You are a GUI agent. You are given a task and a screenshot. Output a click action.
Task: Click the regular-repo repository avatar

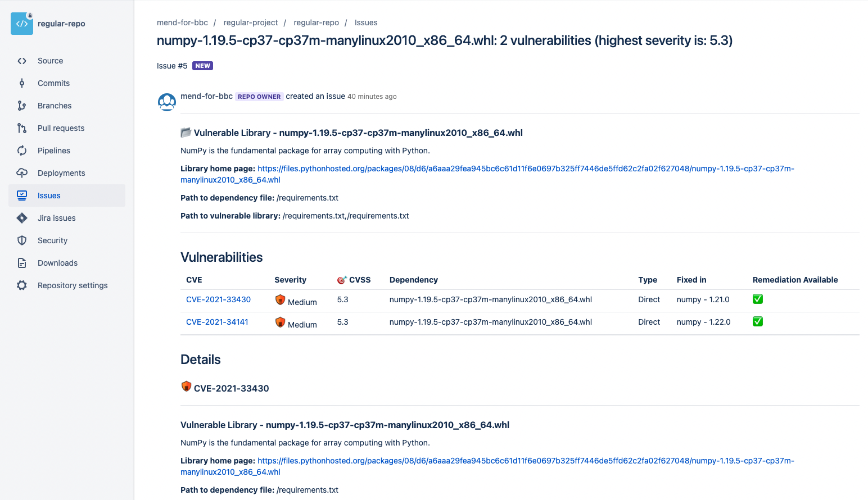coord(22,24)
